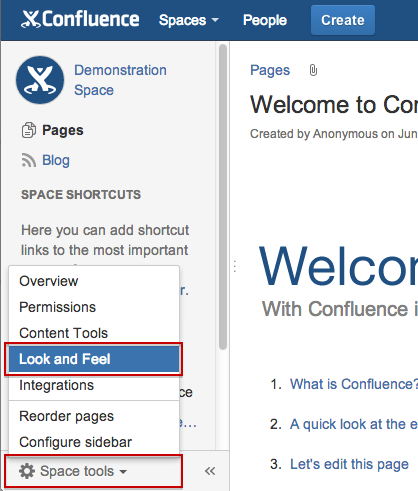Choose Reorder pages option

click(94, 416)
